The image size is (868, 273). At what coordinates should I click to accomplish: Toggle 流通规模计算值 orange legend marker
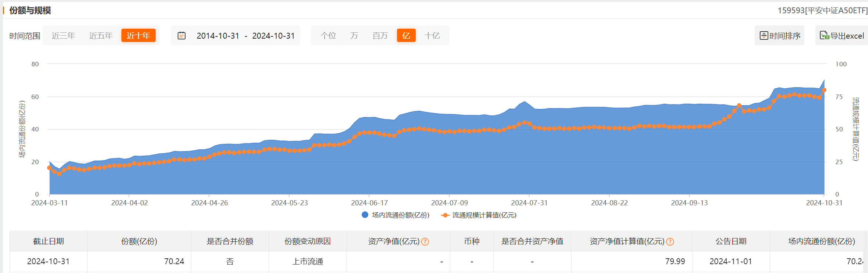point(445,215)
